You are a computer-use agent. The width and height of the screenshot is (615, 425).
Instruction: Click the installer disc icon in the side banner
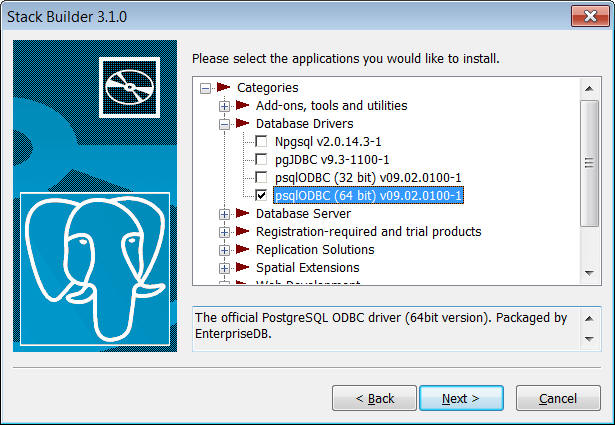[129, 87]
